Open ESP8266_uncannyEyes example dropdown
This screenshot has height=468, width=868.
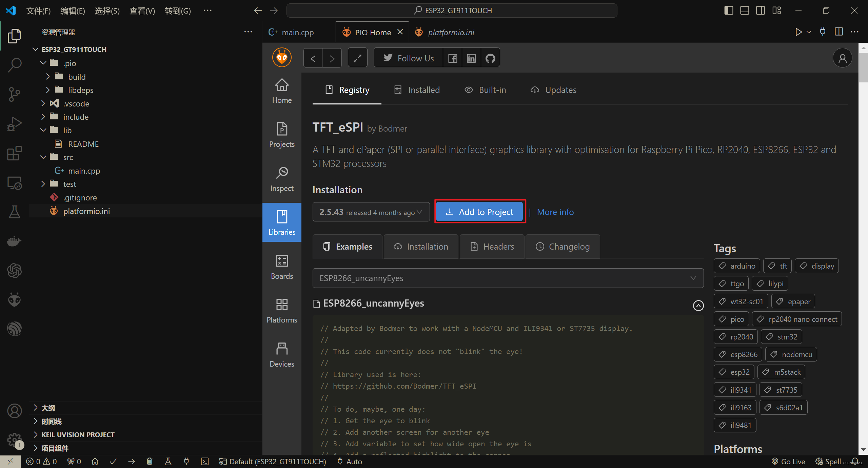(508, 278)
